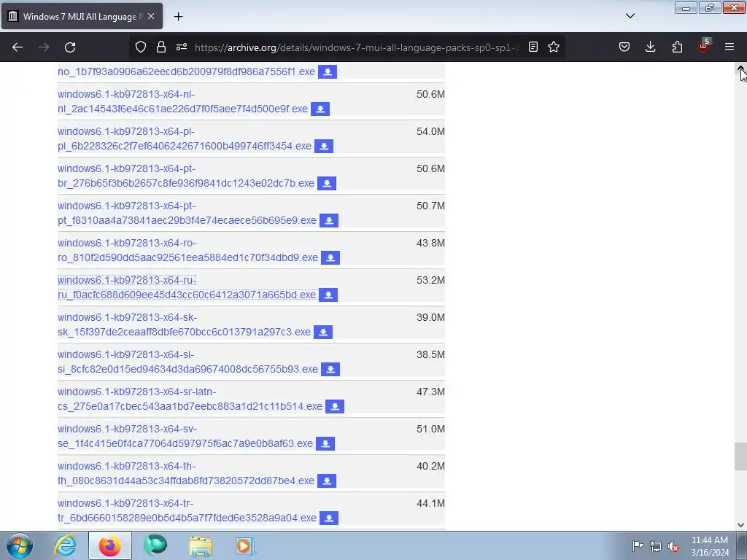Click the page scrollbar thumb
This screenshot has height=560, width=747.
(740, 456)
